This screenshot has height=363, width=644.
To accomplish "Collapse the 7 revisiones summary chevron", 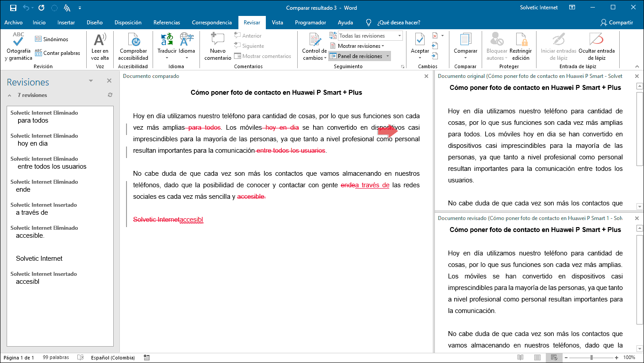I will 10,95.
